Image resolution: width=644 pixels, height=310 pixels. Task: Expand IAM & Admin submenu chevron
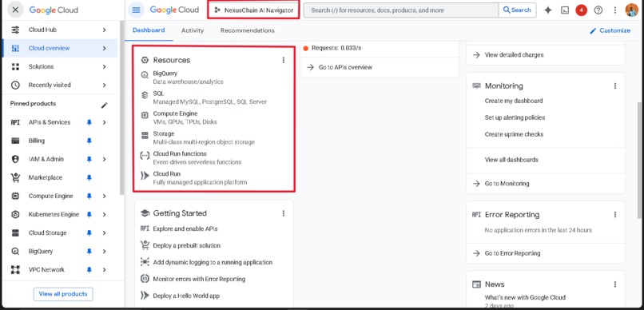(105, 159)
